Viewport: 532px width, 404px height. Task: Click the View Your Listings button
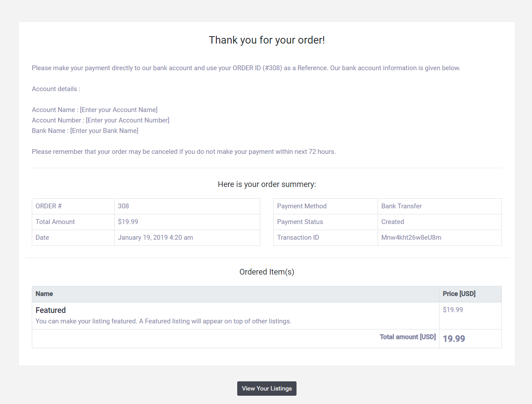tap(267, 388)
